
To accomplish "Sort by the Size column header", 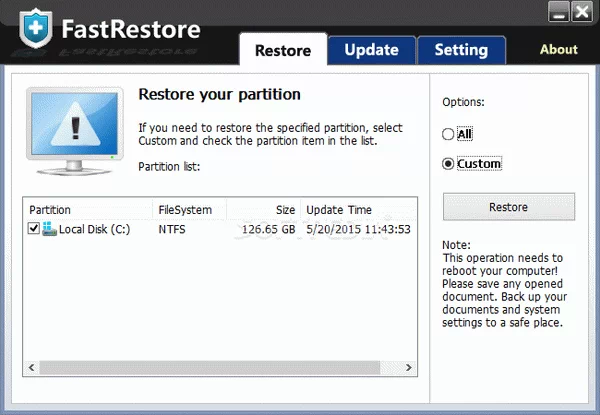I will (264, 210).
